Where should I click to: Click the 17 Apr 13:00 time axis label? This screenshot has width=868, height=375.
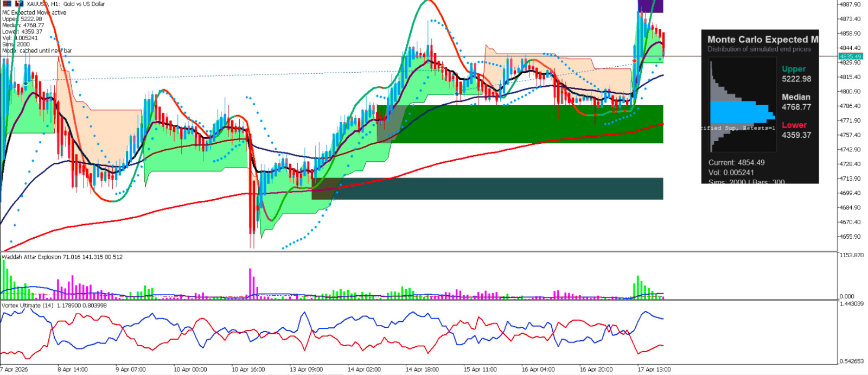coord(654,370)
